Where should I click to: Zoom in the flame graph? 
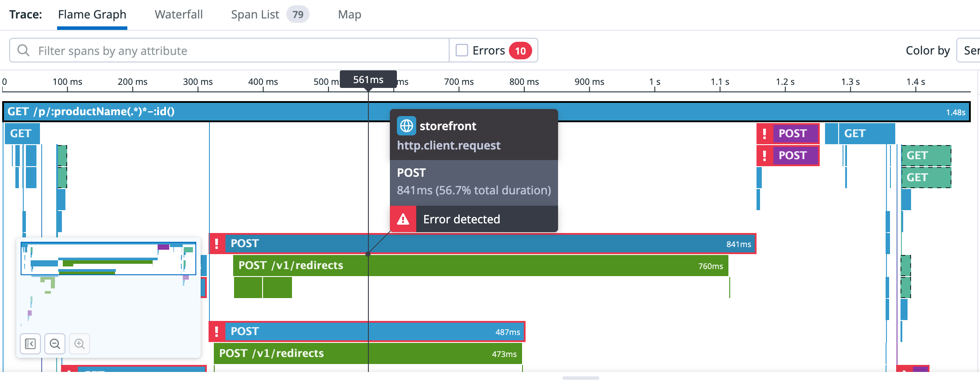pos(79,343)
